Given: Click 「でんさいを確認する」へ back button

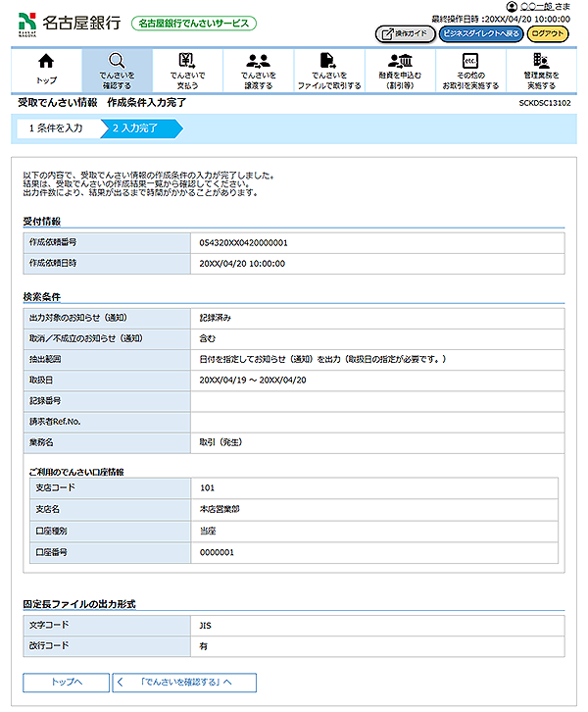Looking at the screenshot, I should pyautogui.click(x=184, y=683).
